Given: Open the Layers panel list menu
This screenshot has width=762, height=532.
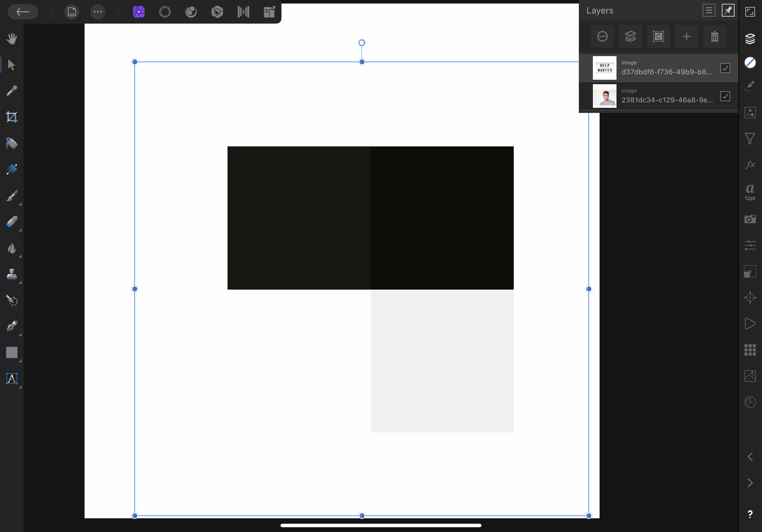Looking at the screenshot, I should [709, 11].
